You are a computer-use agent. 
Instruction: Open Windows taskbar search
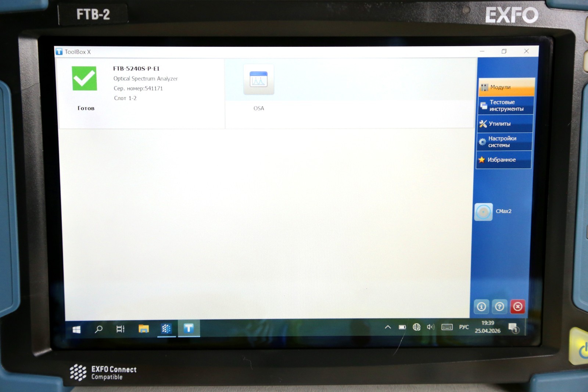point(98,329)
